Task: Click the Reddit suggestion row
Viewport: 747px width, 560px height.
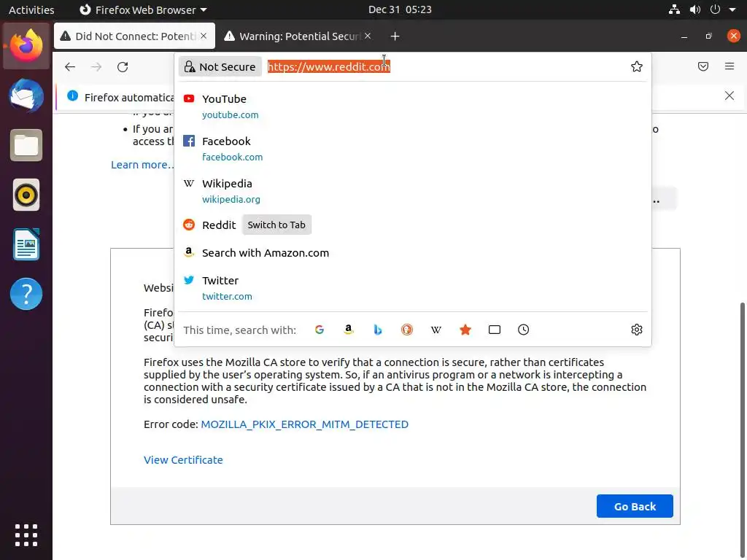Action: tap(413, 225)
